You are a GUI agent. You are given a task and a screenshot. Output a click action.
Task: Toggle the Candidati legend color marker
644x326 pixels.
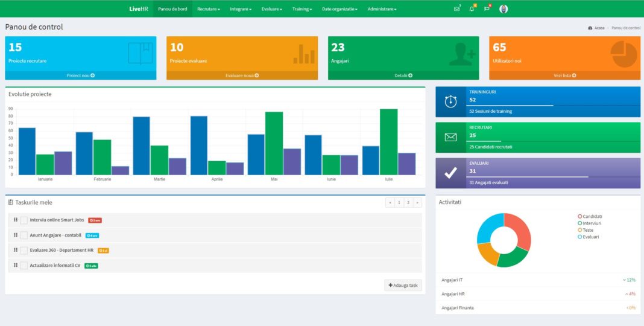580,216
